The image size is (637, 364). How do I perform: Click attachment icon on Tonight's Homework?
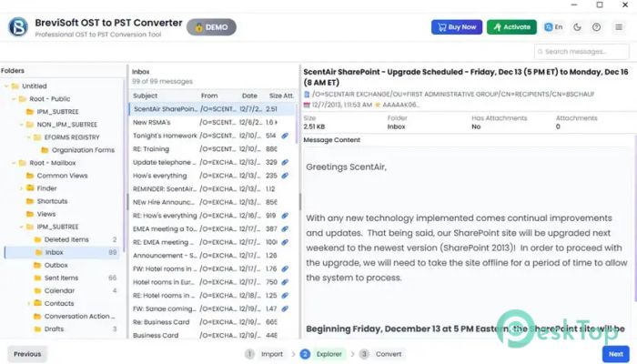pyautogui.click(x=285, y=136)
